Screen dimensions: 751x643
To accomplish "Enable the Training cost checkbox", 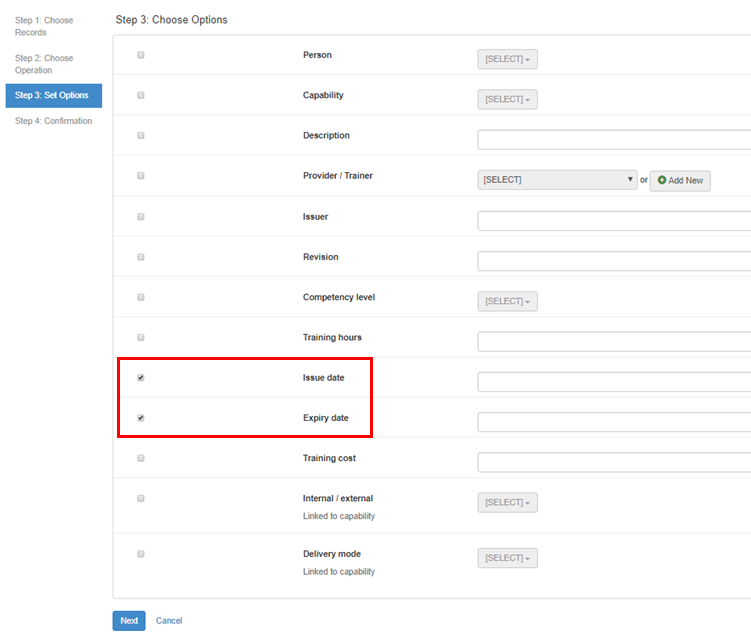I will 141,458.
